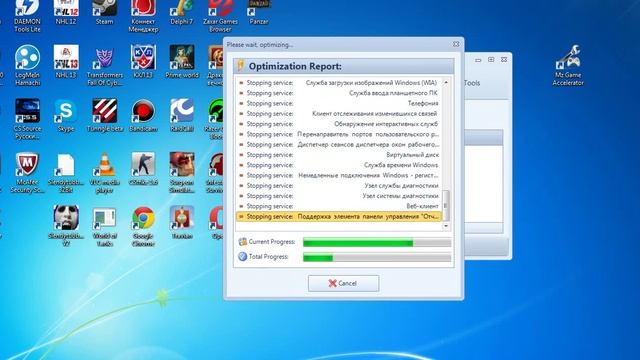Screen dimensions: 640x360
Task: Select row 'Диспетчер сеансов диспетчера окон рабочего...'
Action: 339,144
